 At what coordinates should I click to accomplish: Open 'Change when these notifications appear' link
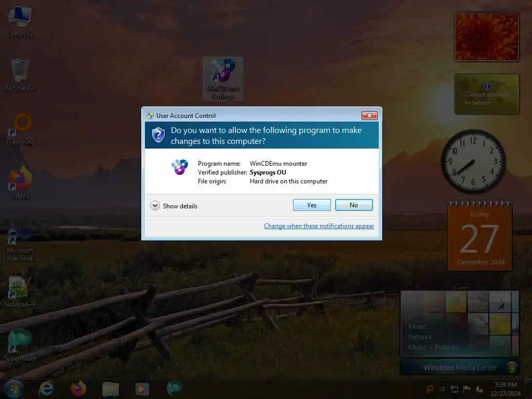point(319,226)
